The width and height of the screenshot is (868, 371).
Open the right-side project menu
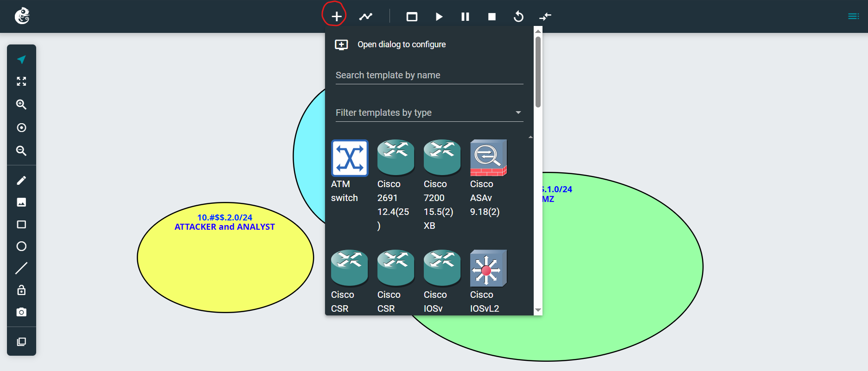(854, 17)
